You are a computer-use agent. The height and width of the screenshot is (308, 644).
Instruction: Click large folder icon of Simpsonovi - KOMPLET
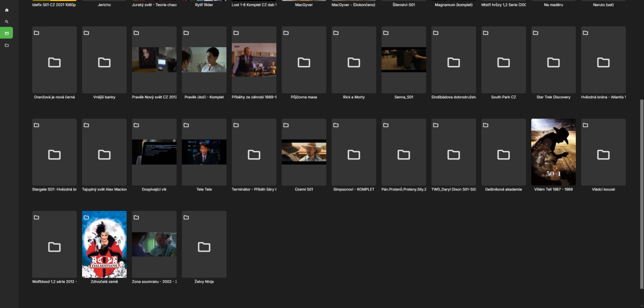[354, 155]
